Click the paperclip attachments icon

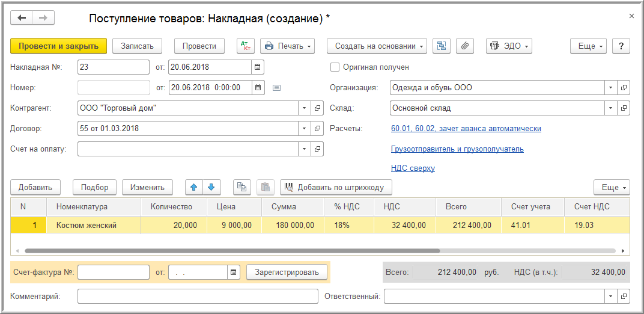(x=464, y=46)
